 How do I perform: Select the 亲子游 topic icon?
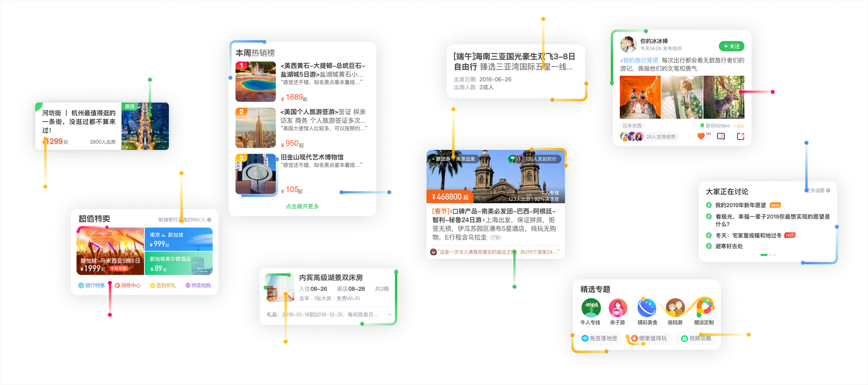pyautogui.click(x=618, y=308)
